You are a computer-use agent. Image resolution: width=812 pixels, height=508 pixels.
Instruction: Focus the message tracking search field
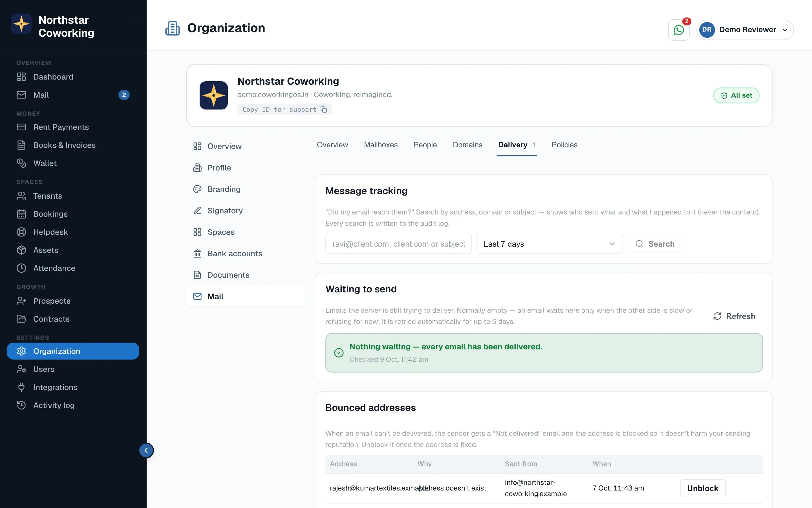[x=398, y=244]
